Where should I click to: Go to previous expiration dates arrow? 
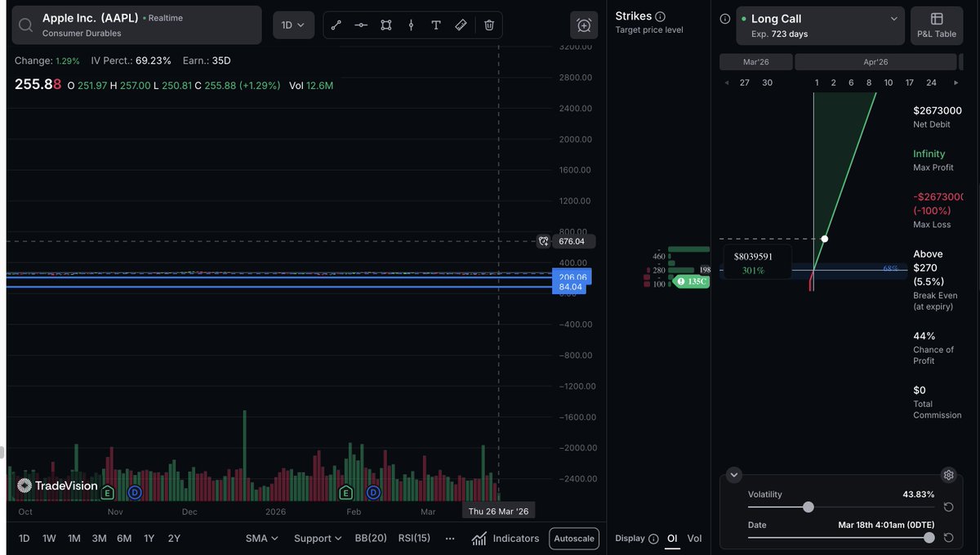pos(727,83)
